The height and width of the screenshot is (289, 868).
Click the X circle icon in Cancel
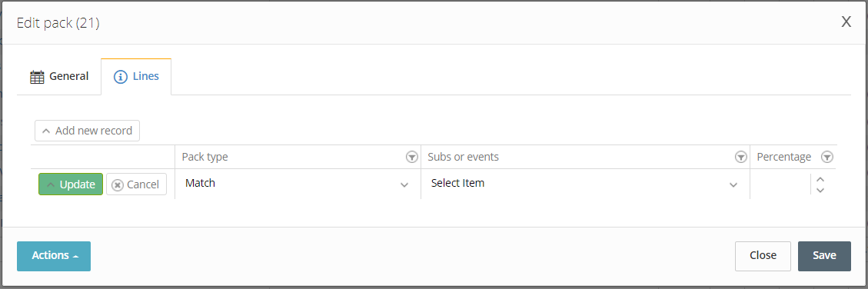pos(117,185)
